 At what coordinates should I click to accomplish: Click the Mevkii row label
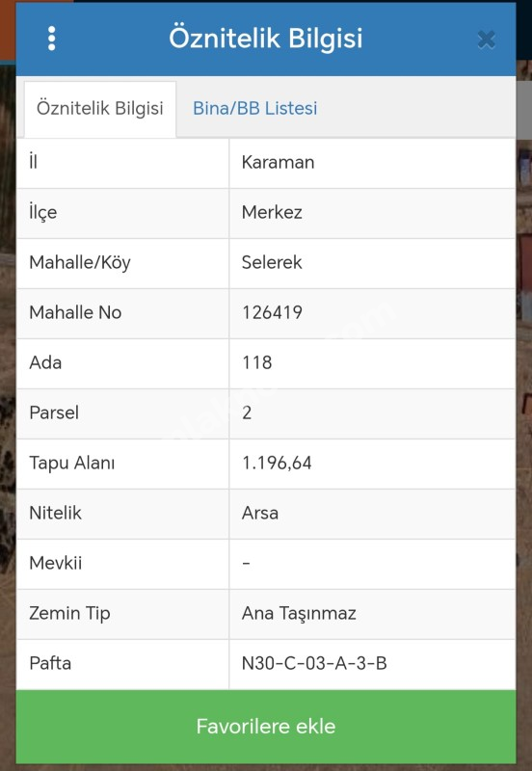coord(56,564)
